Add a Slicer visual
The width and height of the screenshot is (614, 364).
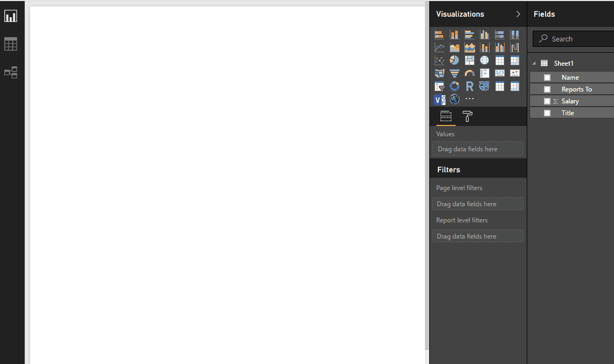439,87
